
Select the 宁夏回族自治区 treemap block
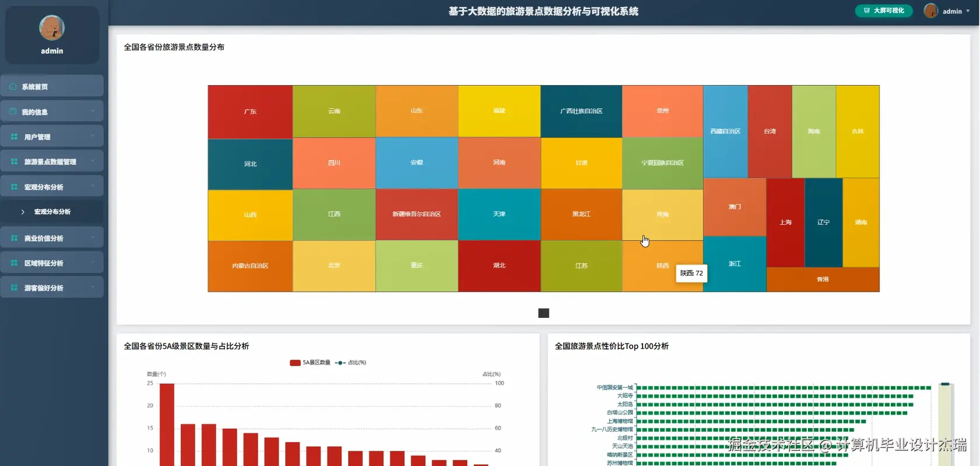663,163
